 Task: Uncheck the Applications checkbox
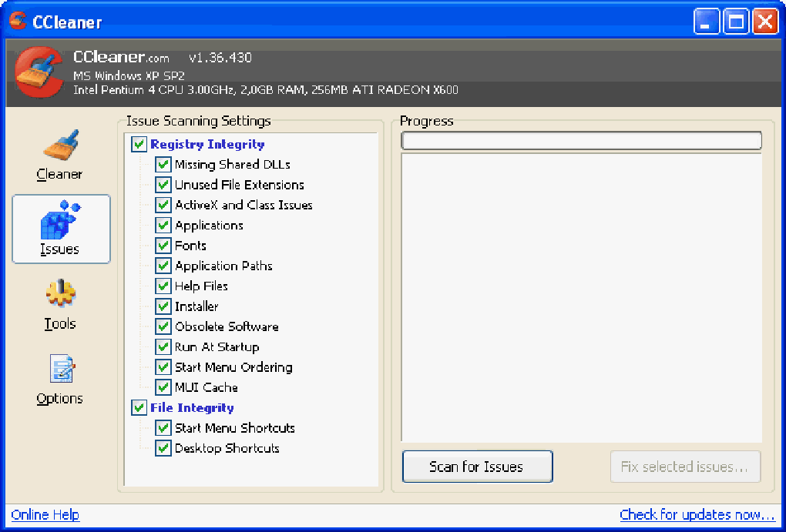(x=163, y=226)
